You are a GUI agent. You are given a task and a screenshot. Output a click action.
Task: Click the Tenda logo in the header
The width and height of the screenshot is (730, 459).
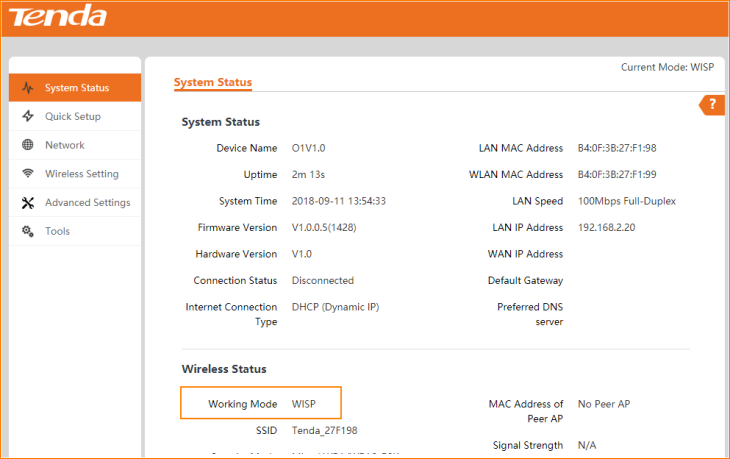(x=58, y=17)
